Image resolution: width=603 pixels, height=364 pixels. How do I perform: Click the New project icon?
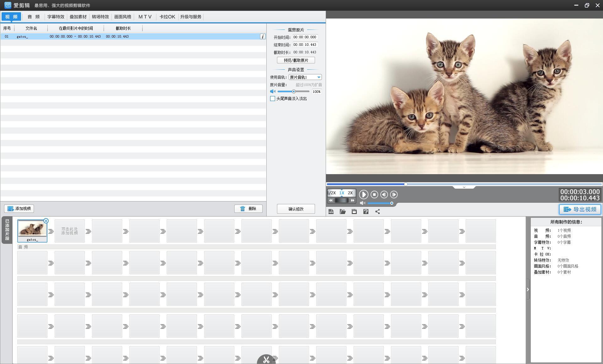tap(331, 211)
